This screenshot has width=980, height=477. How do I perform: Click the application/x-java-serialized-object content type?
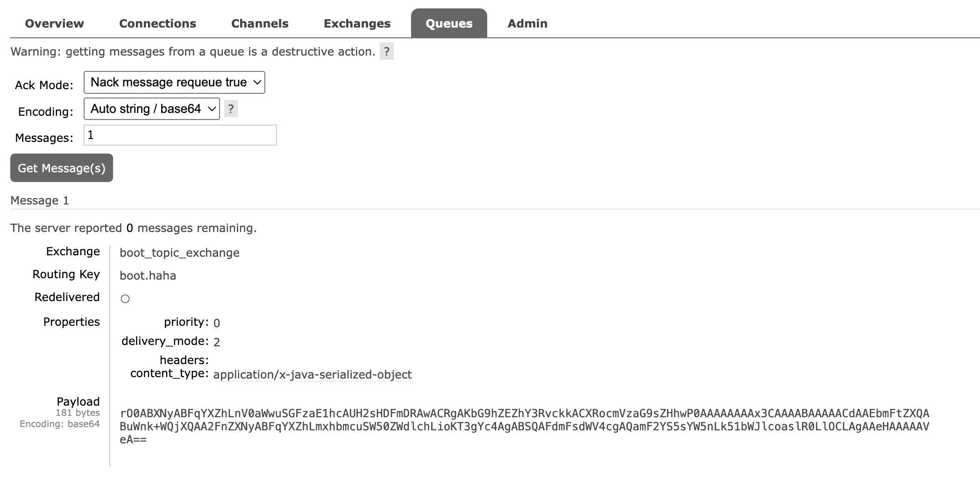point(312,375)
